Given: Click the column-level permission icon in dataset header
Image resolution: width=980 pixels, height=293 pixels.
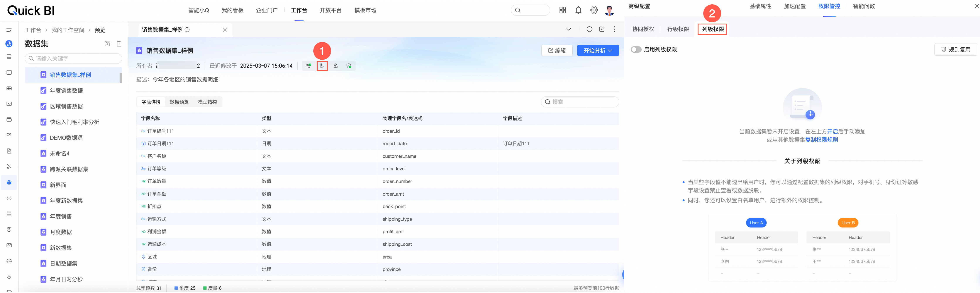Looking at the screenshot, I should [x=322, y=66].
